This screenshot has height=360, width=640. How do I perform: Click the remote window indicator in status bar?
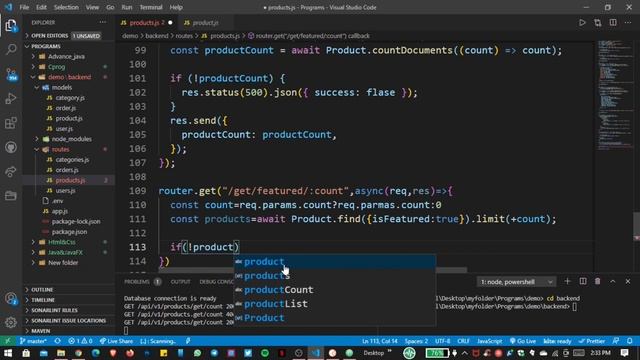[x=8, y=341]
